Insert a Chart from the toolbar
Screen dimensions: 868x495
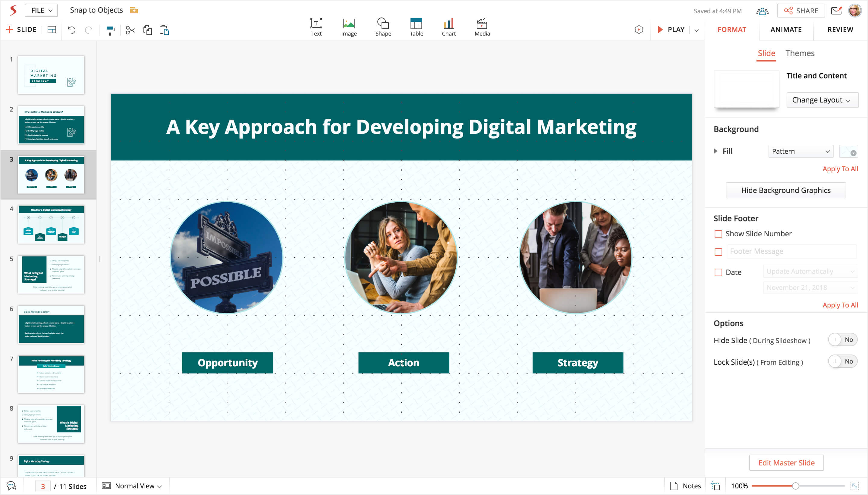tap(448, 27)
